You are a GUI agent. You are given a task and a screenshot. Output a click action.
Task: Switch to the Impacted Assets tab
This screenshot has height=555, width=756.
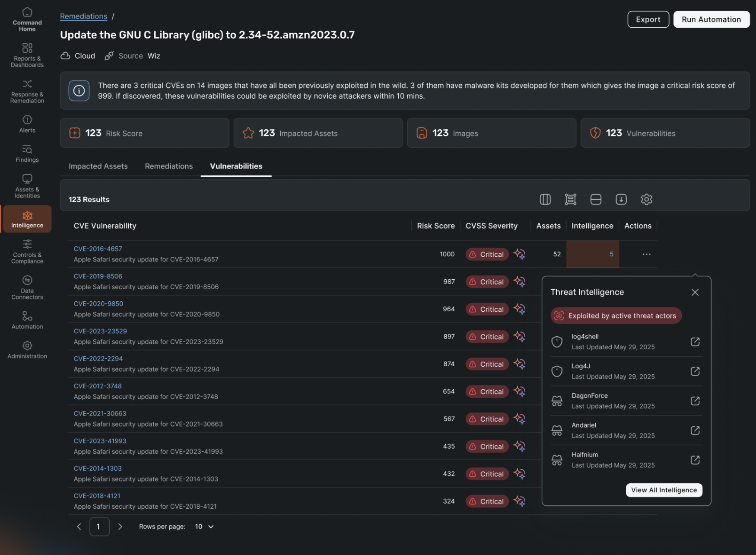pyautogui.click(x=98, y=166)
